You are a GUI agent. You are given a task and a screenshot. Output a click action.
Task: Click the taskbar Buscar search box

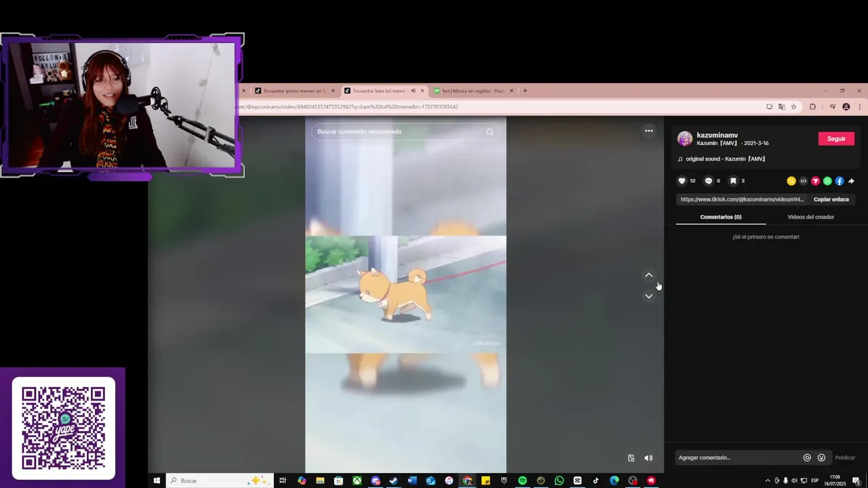(220, 481)
